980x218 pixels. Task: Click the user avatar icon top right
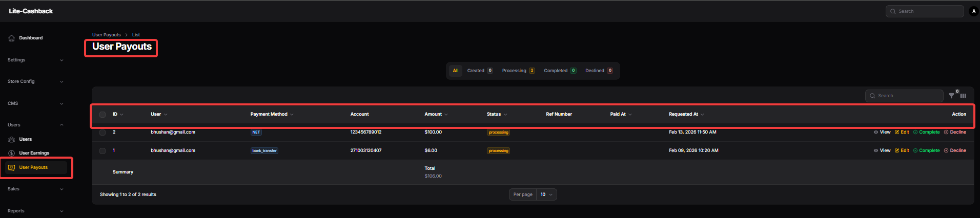974,11
